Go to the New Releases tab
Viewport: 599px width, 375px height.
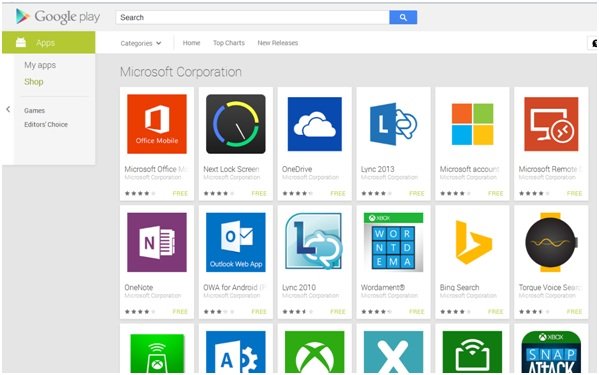tap(278, 43)
